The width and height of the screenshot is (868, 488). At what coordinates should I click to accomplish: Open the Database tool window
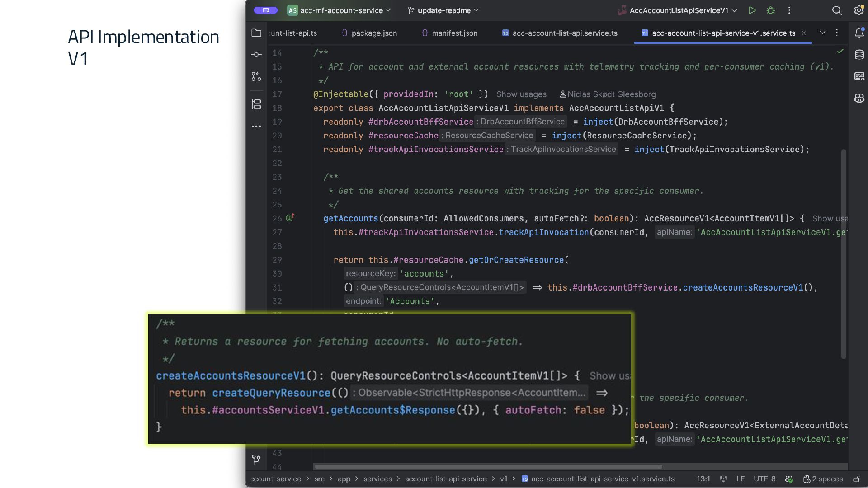point(859,55)
